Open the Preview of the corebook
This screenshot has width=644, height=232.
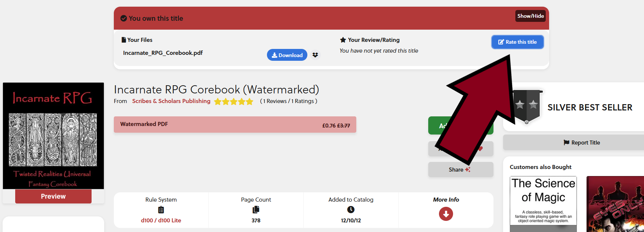(x=53, y=196)
